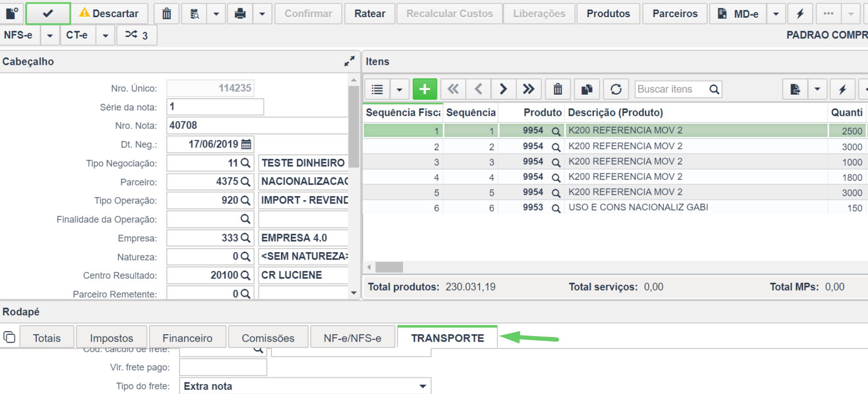This screenshot has width=868, height=394.
Task: Click the Vlr. frete pago input field
Action: 223,368
